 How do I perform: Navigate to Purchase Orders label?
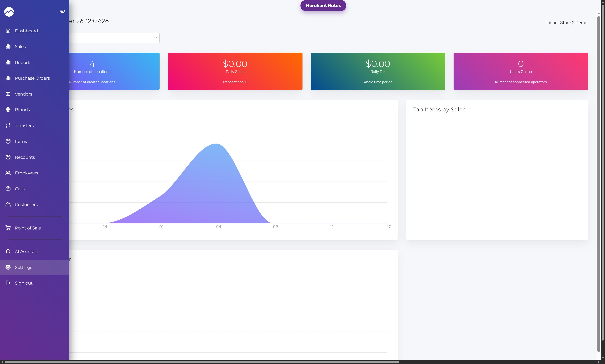[32, 78]
